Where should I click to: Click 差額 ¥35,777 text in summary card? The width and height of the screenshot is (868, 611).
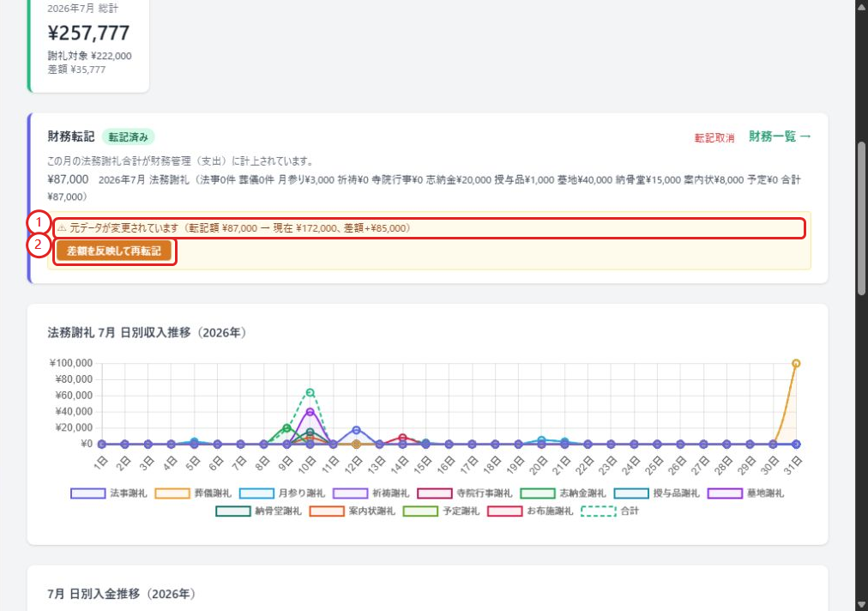click(76, 70)
